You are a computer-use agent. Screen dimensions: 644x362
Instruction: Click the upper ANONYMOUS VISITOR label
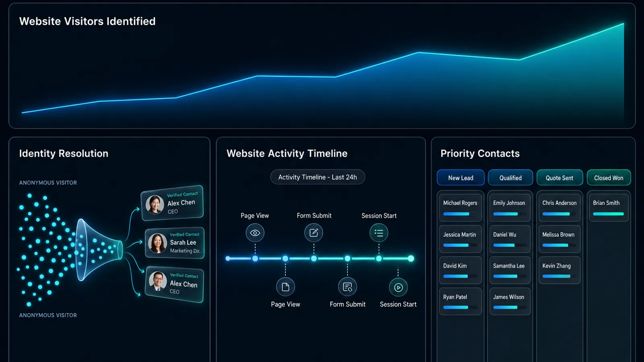[x=48, y=183]
